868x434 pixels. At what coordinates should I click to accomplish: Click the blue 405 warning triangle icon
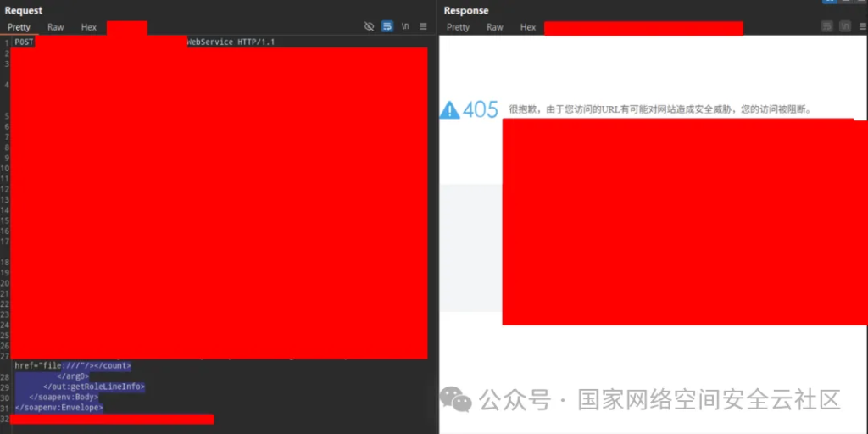point(449,109)
